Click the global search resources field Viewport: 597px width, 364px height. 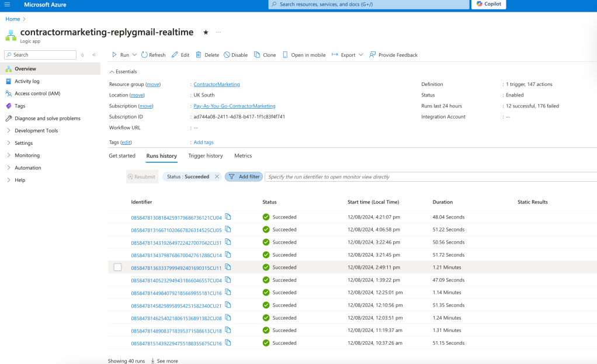tap(369, 4)
